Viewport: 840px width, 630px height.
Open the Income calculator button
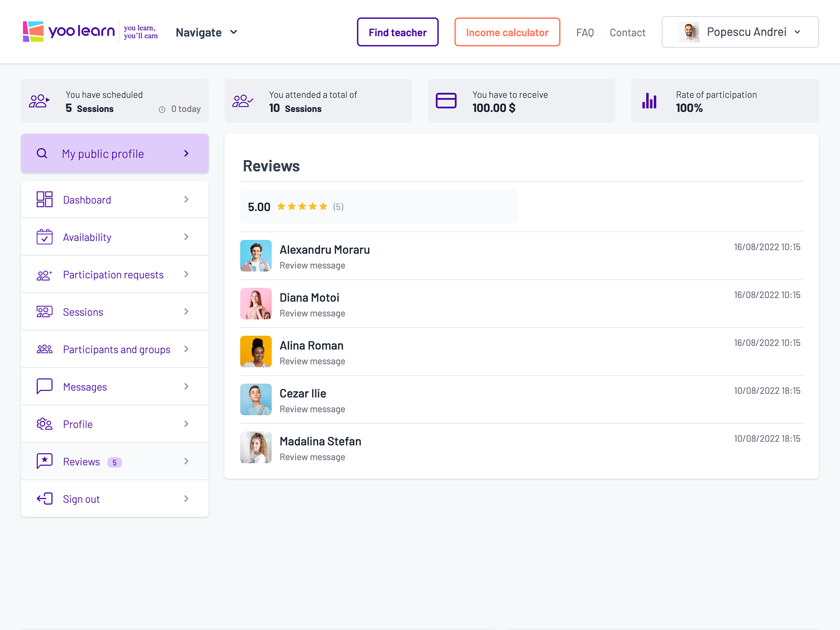click(x=507, y=32)
